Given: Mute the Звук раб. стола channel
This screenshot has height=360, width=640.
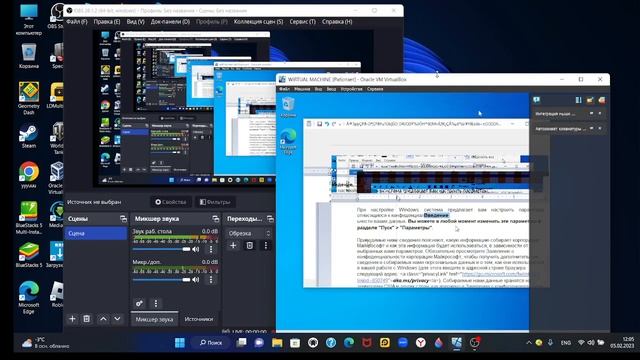Looking at the screenshot, I should pos(196,249).
